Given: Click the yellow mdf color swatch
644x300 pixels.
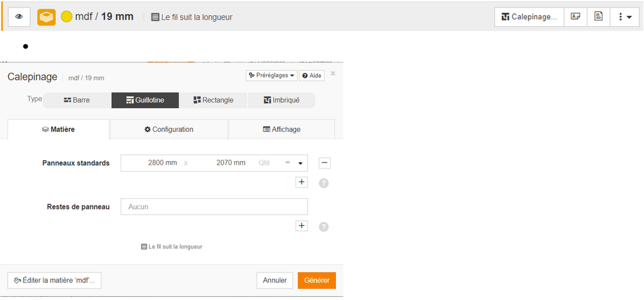Looking at the screenshot, I should [x=66, y=17].
